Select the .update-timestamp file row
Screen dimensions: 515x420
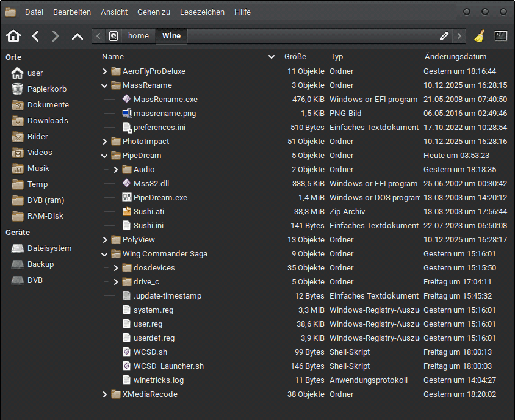306,296
